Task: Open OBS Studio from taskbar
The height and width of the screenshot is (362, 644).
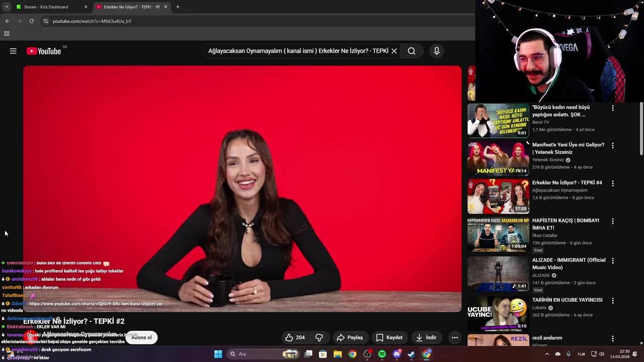Action: [x=367, y=354]
